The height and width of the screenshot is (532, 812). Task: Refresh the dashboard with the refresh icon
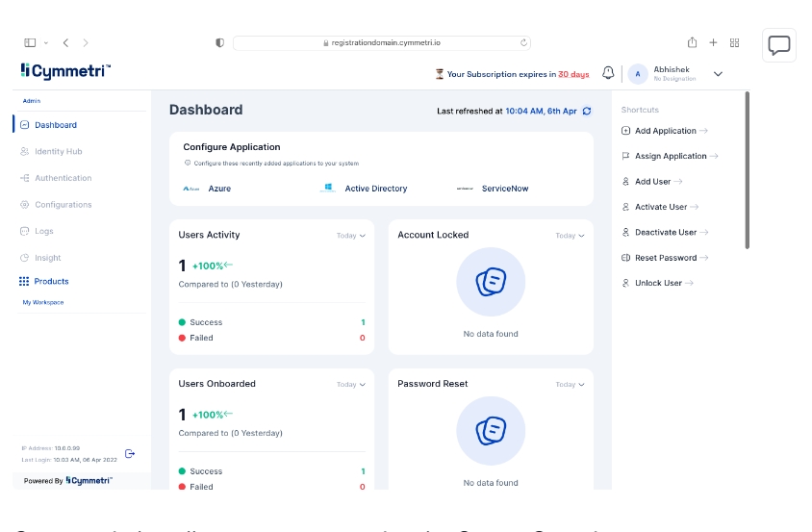(x=587, y=111)
